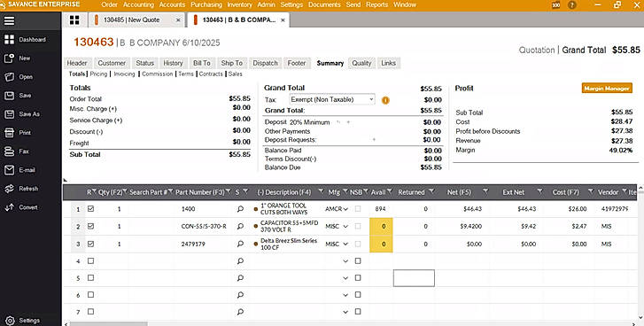
Task: Open the hamburger menu in the sidebar
Action: tap(9, 20)
